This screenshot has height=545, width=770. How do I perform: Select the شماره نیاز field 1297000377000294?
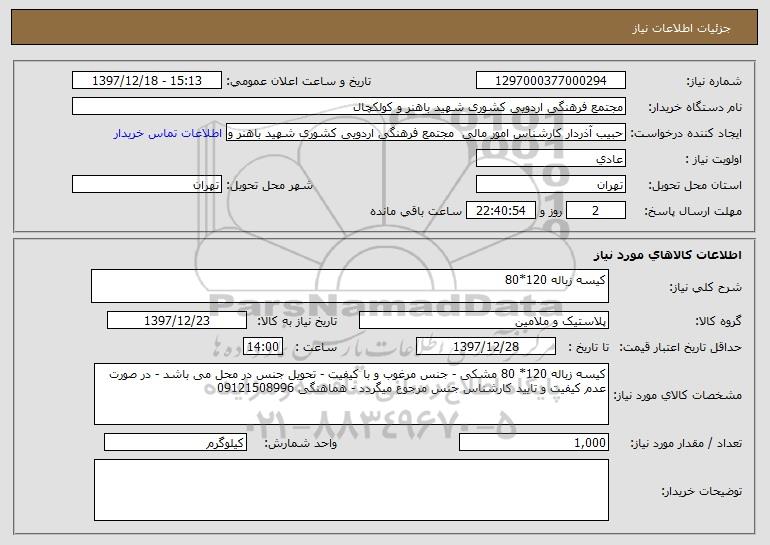click(550, 80)
